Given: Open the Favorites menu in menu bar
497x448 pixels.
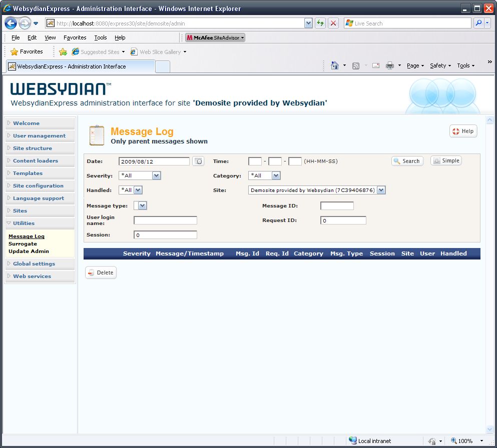Looking at the screenshot, I should (x=75, y=37).
